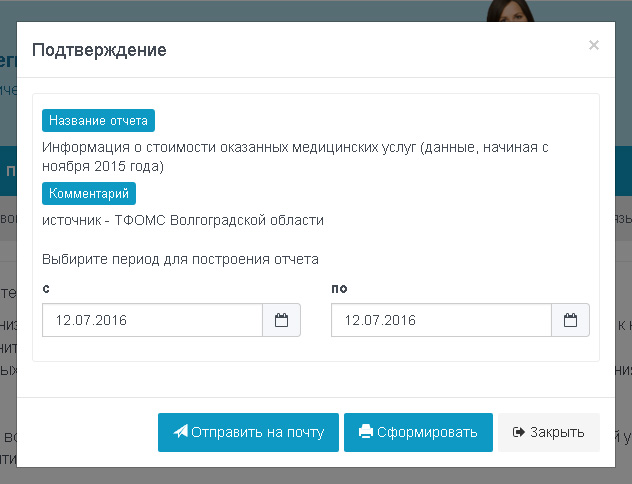Click the Комментарий blue badge
This screenshot has height=484, width=632.
pos(89,193)
